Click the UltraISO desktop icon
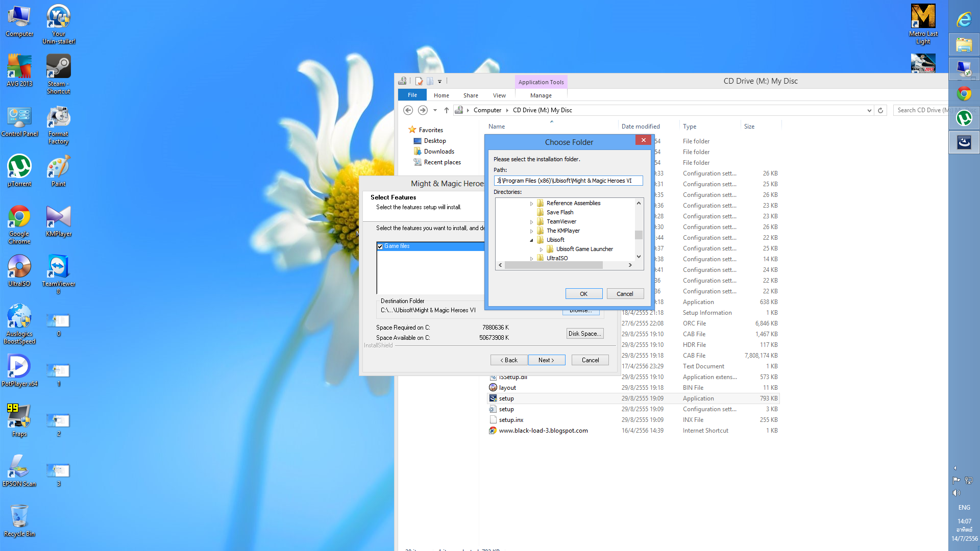980x551 pixels. (19, 267)
